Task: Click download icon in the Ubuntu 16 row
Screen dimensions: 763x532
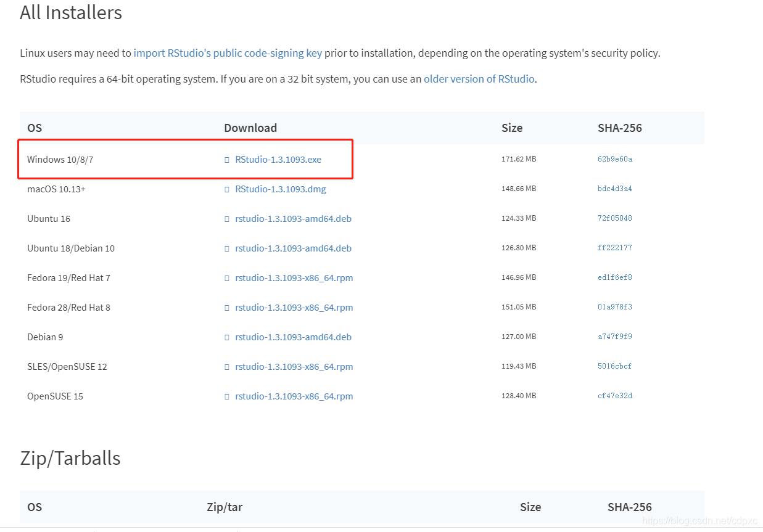Action: (227, 219)
